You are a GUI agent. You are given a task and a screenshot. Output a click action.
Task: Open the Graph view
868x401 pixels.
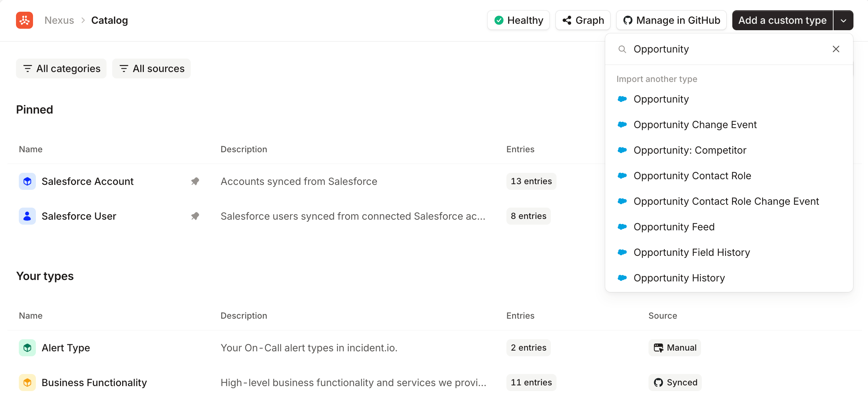click(583, 20)
